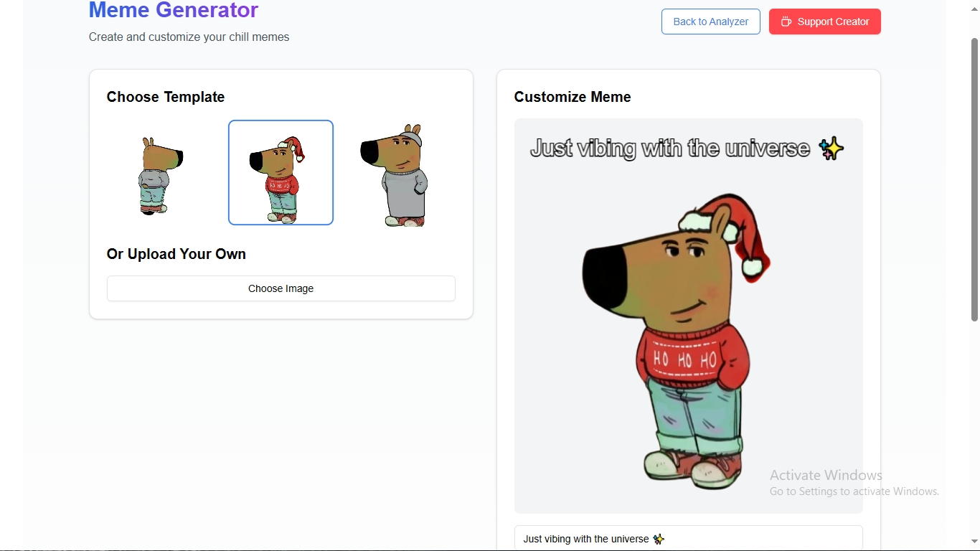This screenshot has width=980, height=551.
Task: Go back using the Back to Analyzer button
Action: (x=711, y=22)
